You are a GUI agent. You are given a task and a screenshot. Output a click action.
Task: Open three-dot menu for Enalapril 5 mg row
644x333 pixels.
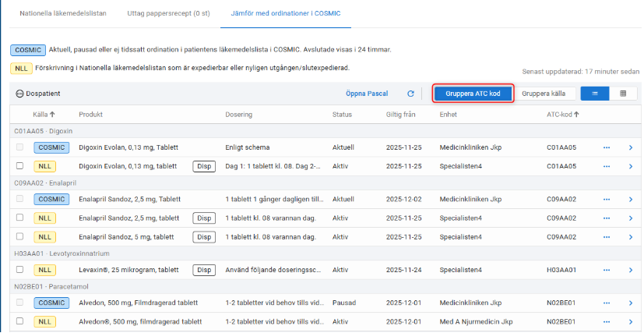click(x=607, y=236)
